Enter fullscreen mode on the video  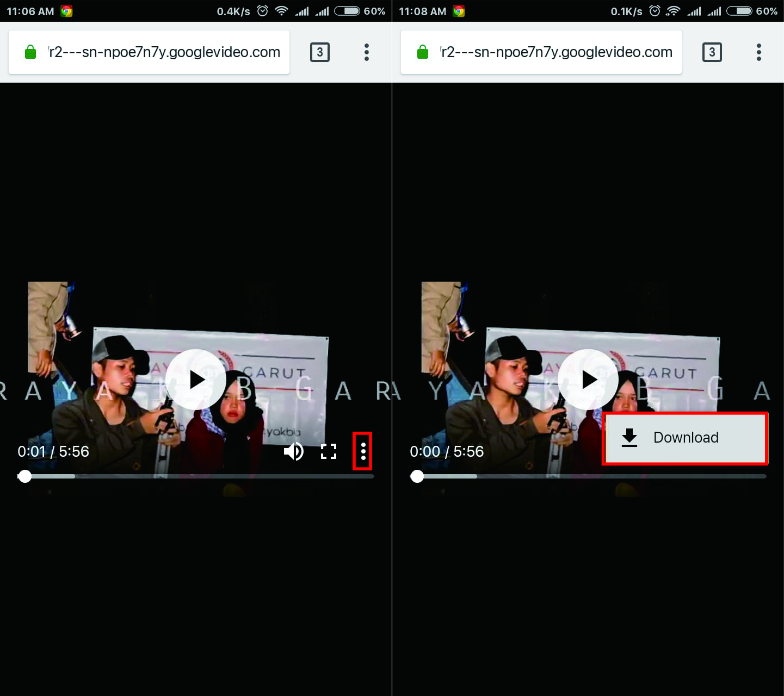coord(329,451)
